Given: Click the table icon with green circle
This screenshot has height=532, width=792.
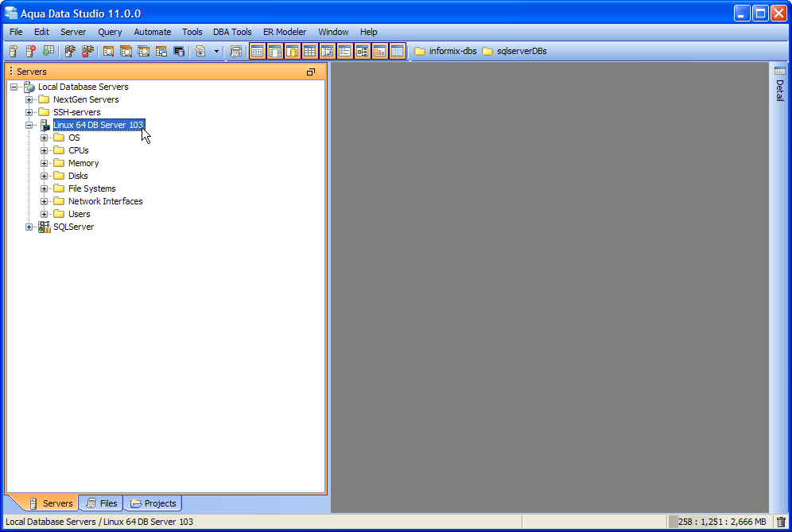Looking at the screenshot, I should coord(49,51).
